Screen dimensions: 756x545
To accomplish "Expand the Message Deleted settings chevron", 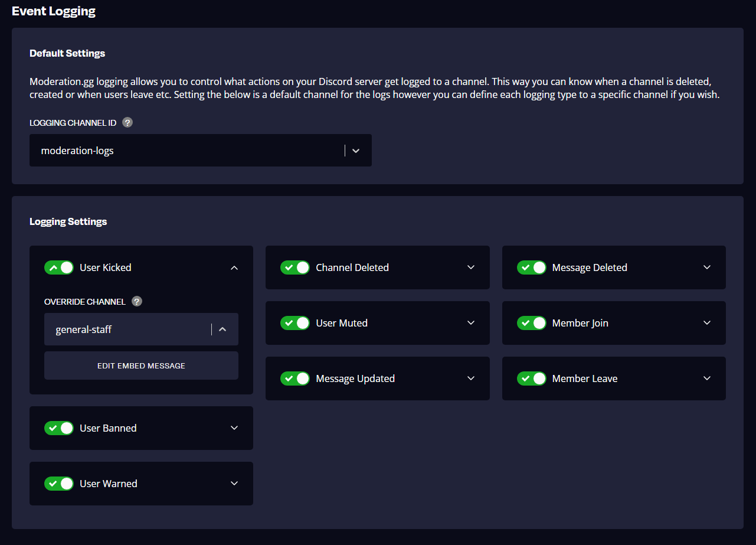I will pyautogui.click(x=707, y=267).
